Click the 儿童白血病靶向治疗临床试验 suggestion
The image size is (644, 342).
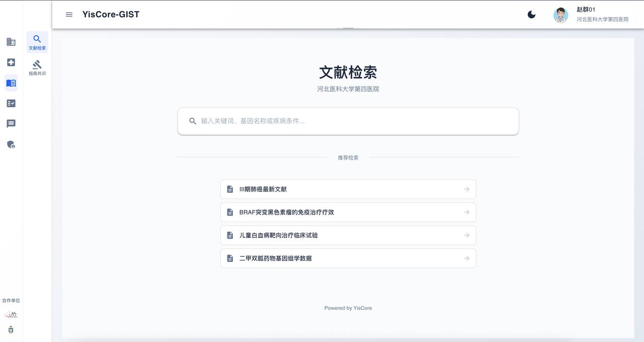coord(348,235)
